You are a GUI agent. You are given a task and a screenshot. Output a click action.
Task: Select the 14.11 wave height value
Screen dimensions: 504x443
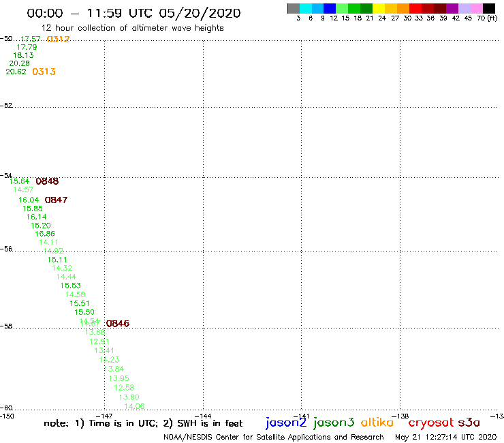(49, 242)
